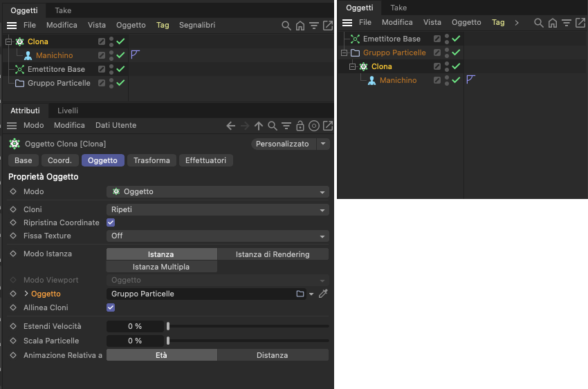Select the Istanza di Rendering mode button

click(273, 254)
